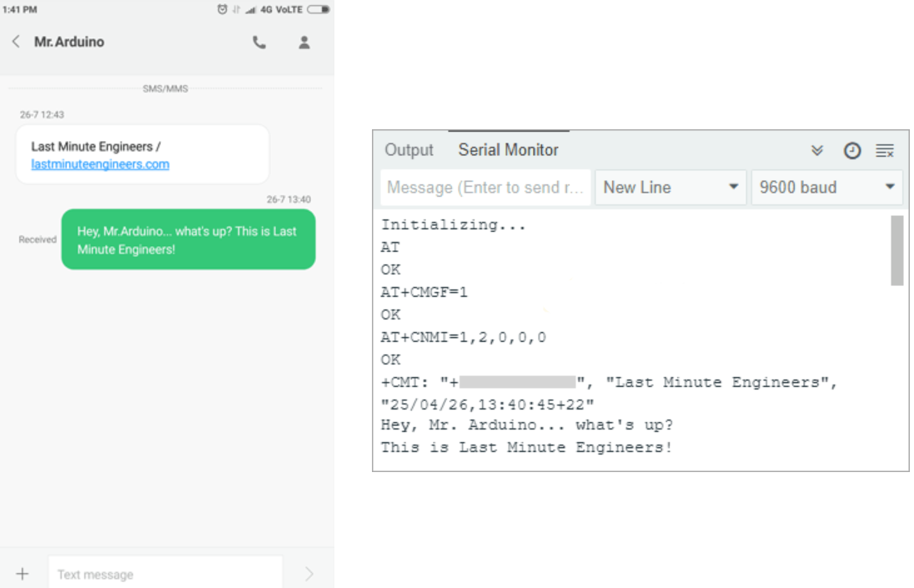Viewport: 914px width, 588px height.
Task: Open the New Line ending dropdown
Action: pos(671,188)
